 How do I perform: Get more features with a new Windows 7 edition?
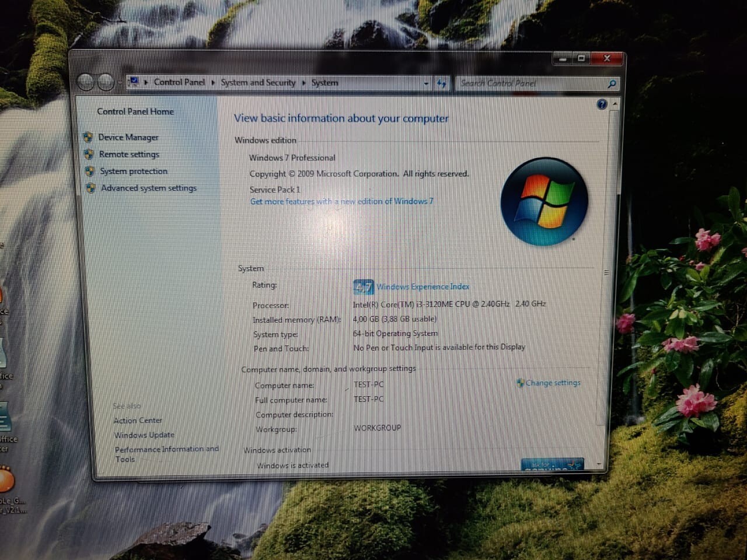click(342, 201)
